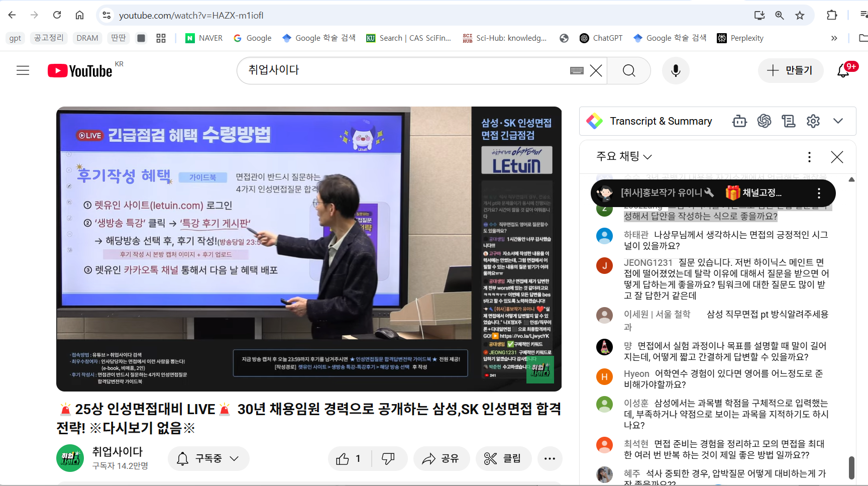
Task: Clear the search box with X icon
Action: pos(596,70)
